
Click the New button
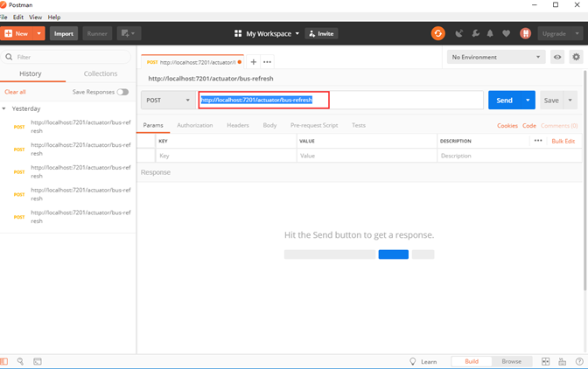[17, 33]
